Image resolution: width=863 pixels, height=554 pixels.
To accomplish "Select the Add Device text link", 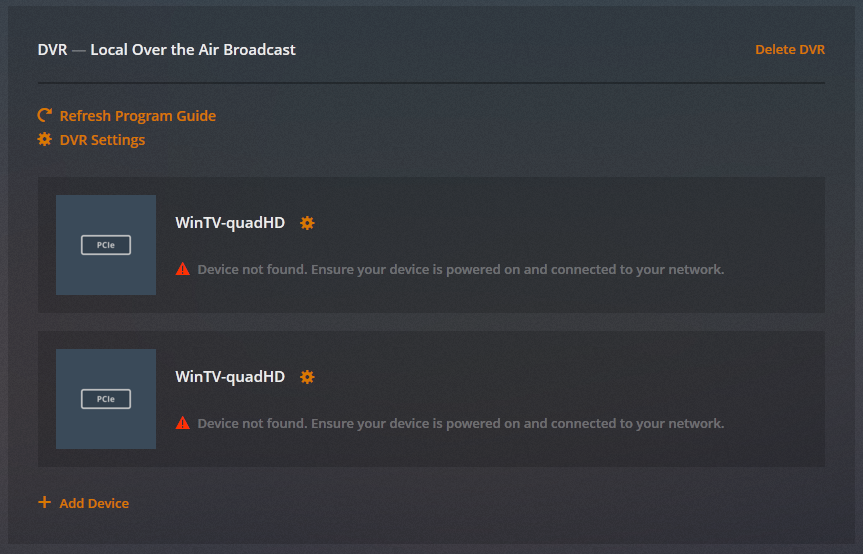I will 94,503.
